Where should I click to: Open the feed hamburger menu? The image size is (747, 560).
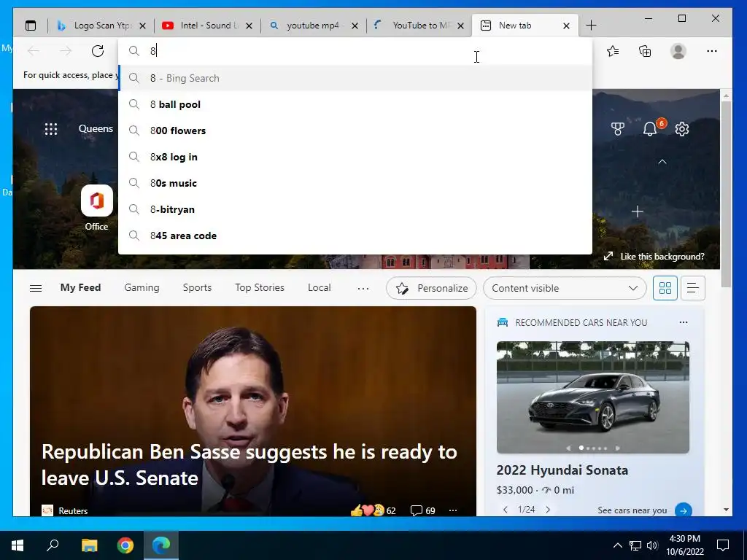36,288
